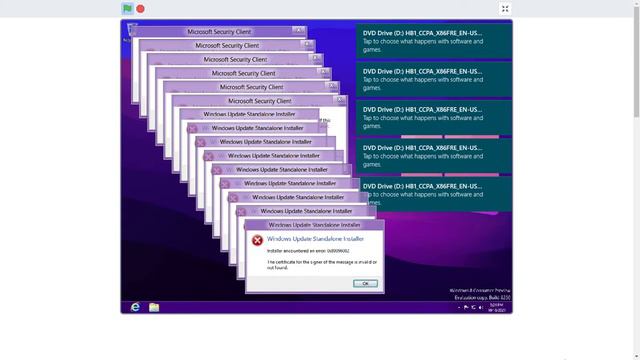The width and height of the screenshot is (640, 360).
Task: Tap the third DVD Drive (D:) notification from top
Action: coord(434,118)
